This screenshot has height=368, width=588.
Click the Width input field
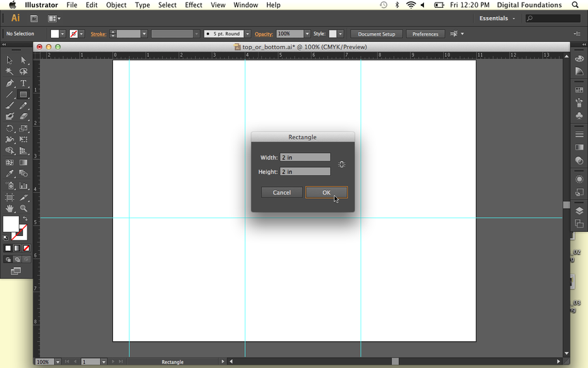click(305, 158)
